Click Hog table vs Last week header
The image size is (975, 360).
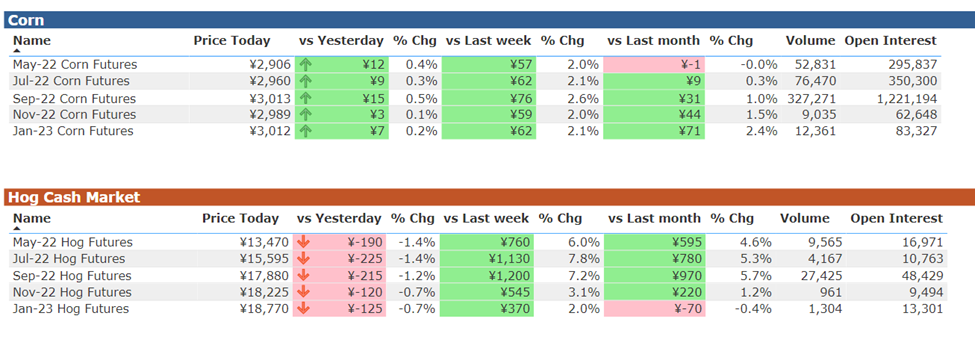pyautogui.click(x=486, y=218)
